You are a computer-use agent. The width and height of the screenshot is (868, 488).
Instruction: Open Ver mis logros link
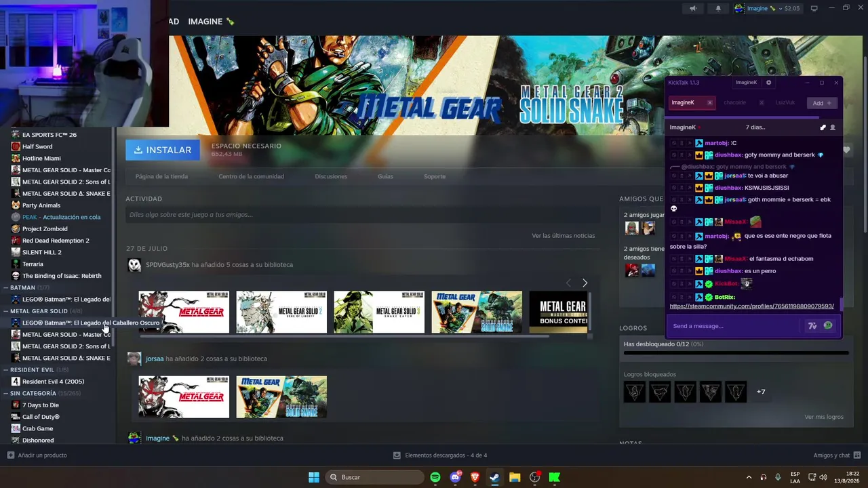(824, 417)
